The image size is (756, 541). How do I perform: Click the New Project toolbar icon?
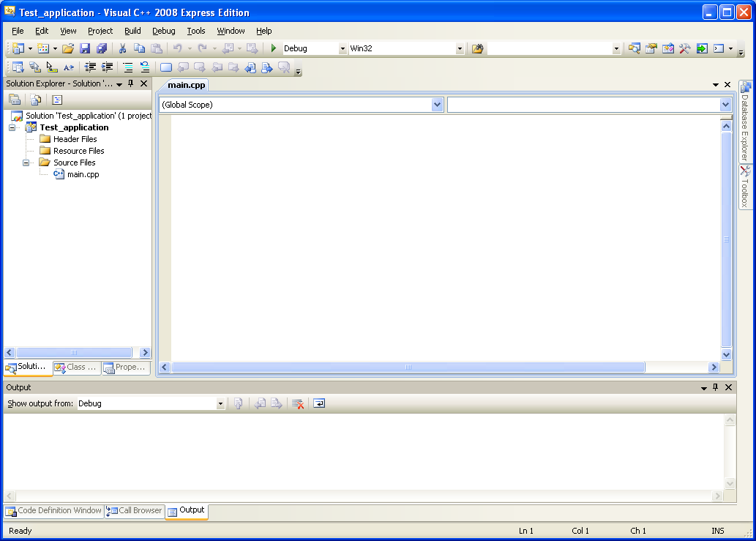18,48
